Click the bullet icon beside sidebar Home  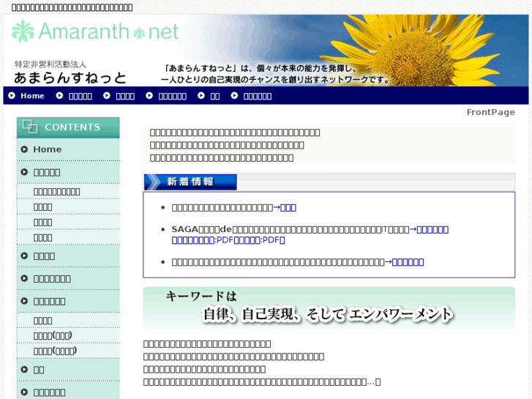tap(24, 149)
